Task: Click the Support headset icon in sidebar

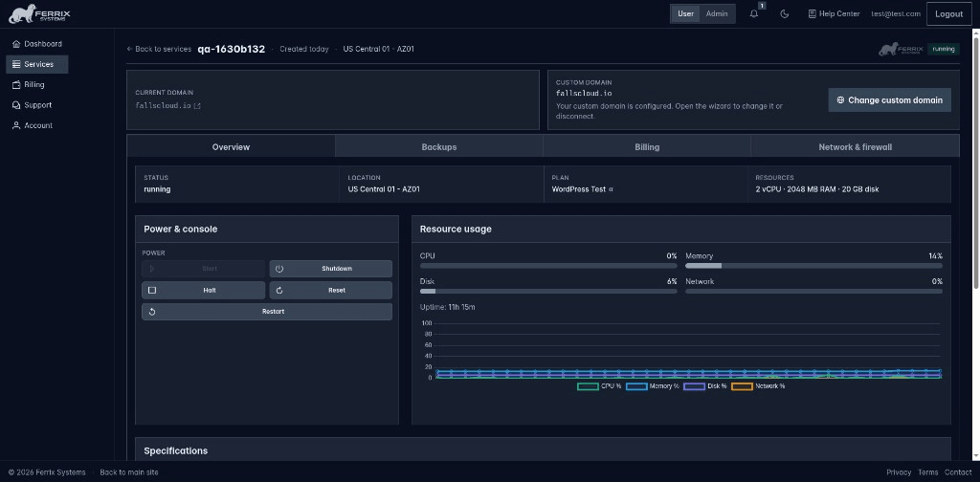Action: pos(16,105)
